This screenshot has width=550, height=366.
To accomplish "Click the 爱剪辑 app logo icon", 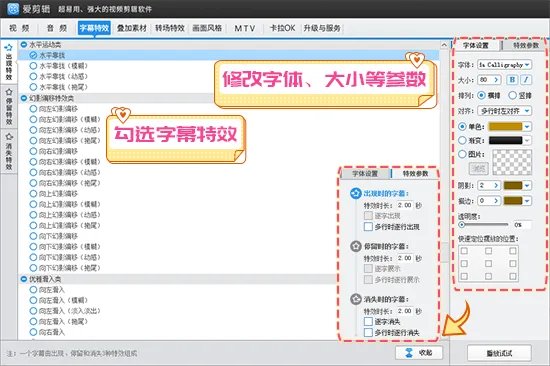I will (x=13, y=9).
